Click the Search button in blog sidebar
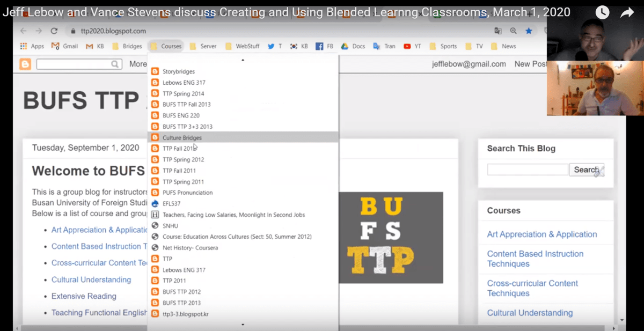Screen dimensions: 644x331 tap(586, 170)
